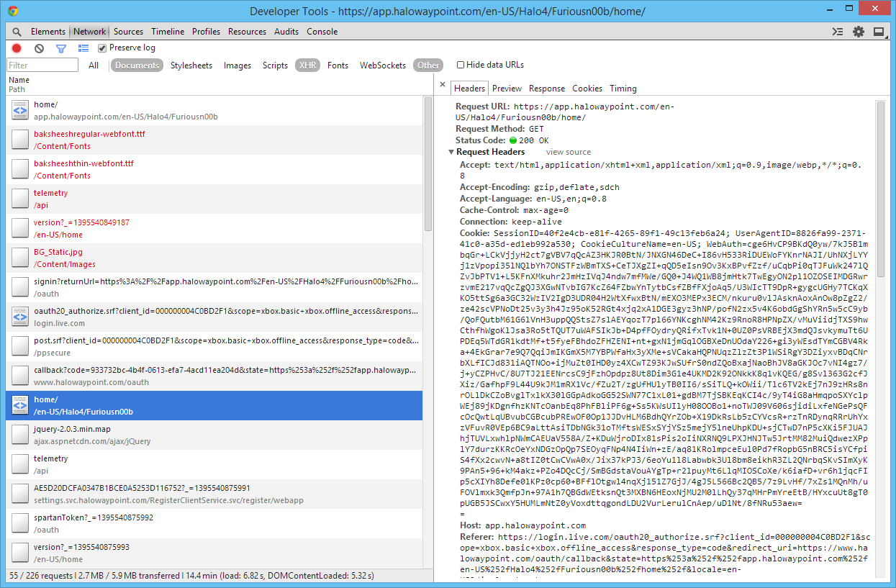
Task: Select the All filter
Action: [94, 65]
